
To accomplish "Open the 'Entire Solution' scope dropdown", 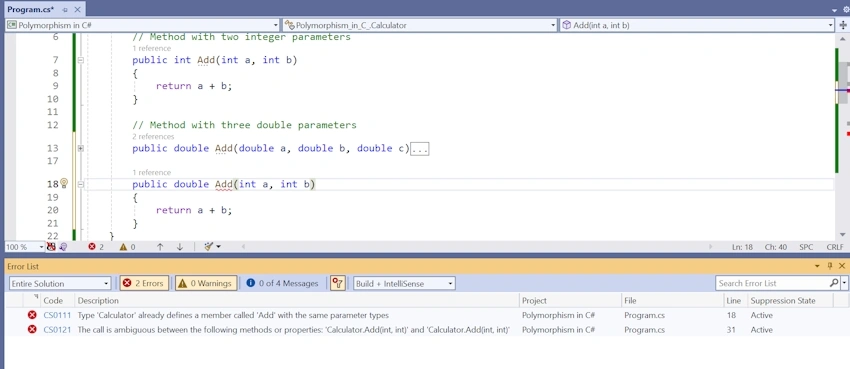I will tap(60, 283).
